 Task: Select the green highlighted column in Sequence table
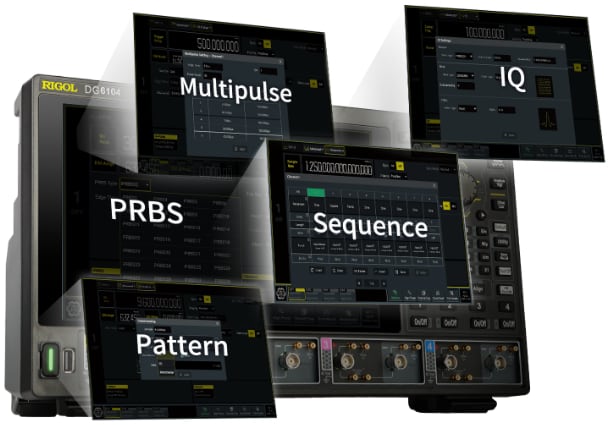click(x=316, y=192)
